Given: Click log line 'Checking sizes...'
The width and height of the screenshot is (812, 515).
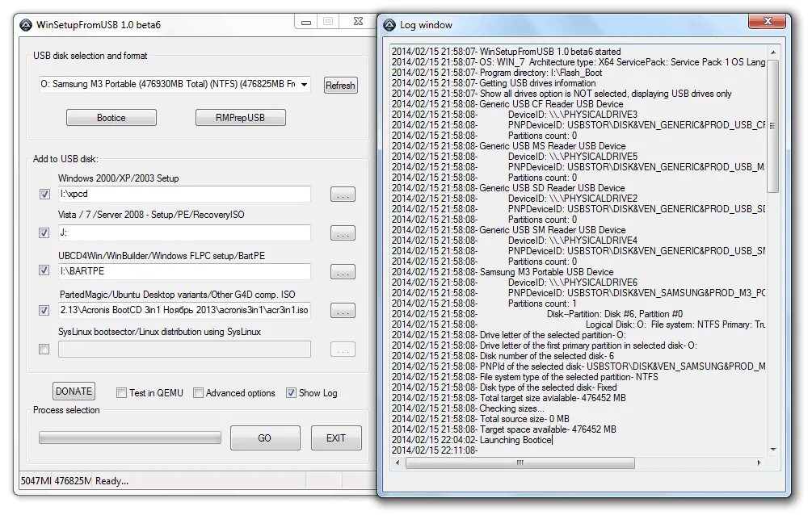Looking at the screenshot, I should [511, 408].
